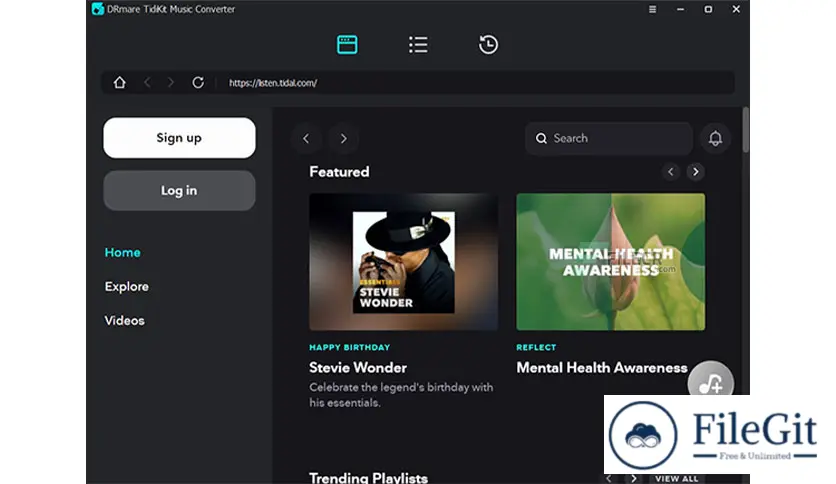836x484 pixels.
Task: Click the magnifier icon in Search
Action: pos(541,138)
